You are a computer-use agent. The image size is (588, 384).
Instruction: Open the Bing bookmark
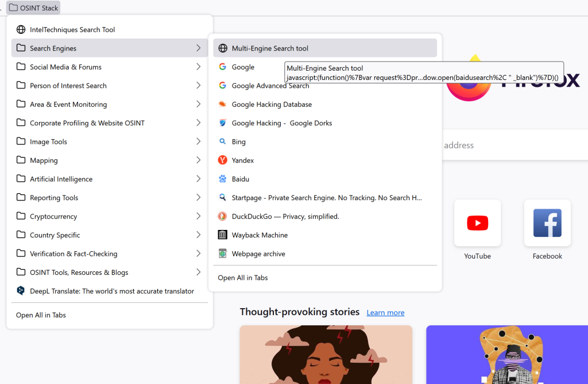tap(325, 141)
